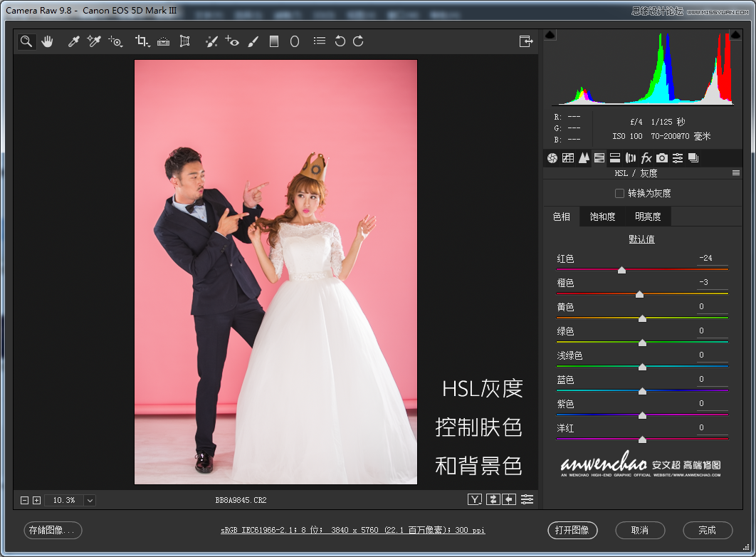Activate the Red Eye Removal tool
The image size is (756, 557).
[232, 41]
